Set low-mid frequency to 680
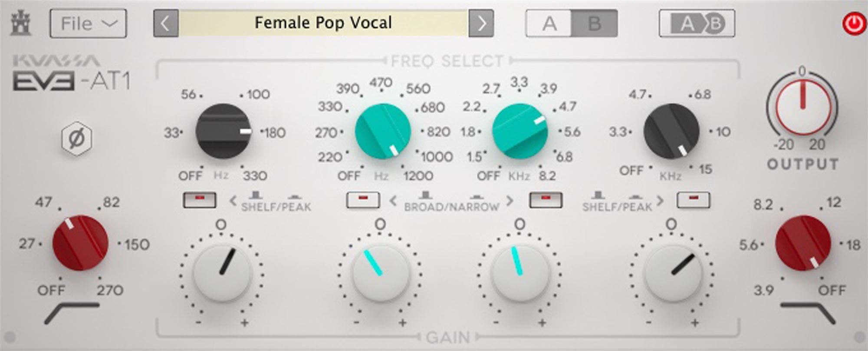This screenshot has width=868, height=351. click(432, 107)
